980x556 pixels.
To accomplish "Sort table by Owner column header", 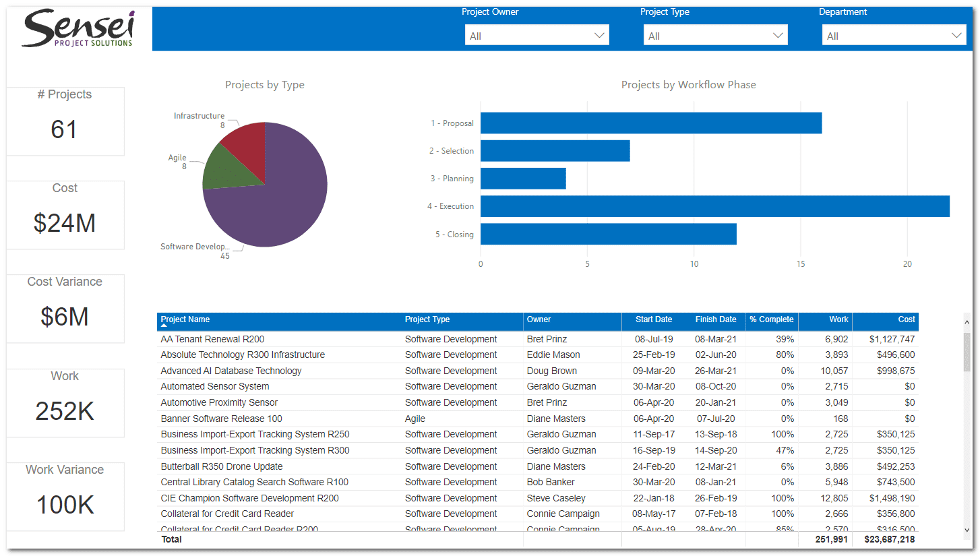I will point(539,319).
